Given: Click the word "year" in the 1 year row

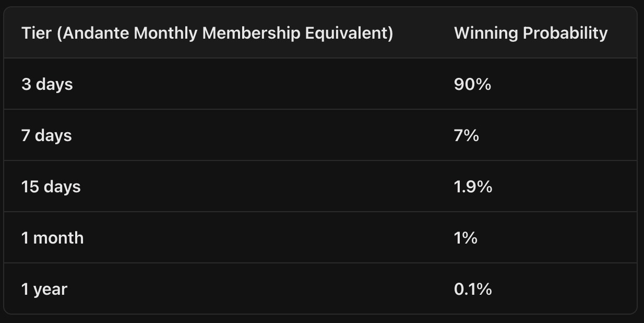Looking at the screenshot, I should [51, 290].
